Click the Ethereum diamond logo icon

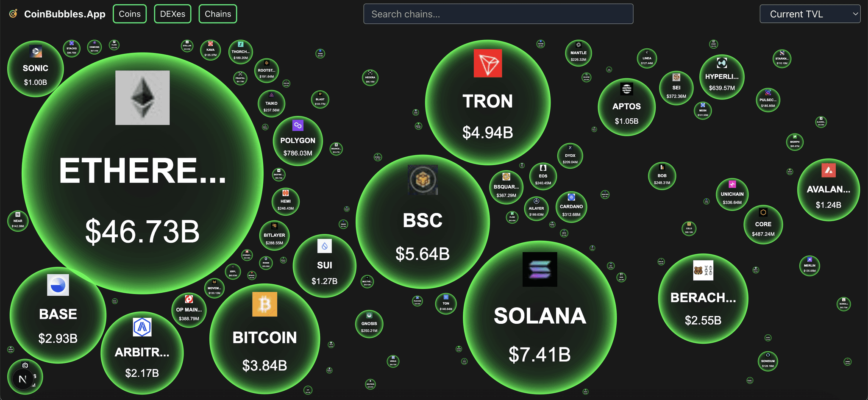142,98
